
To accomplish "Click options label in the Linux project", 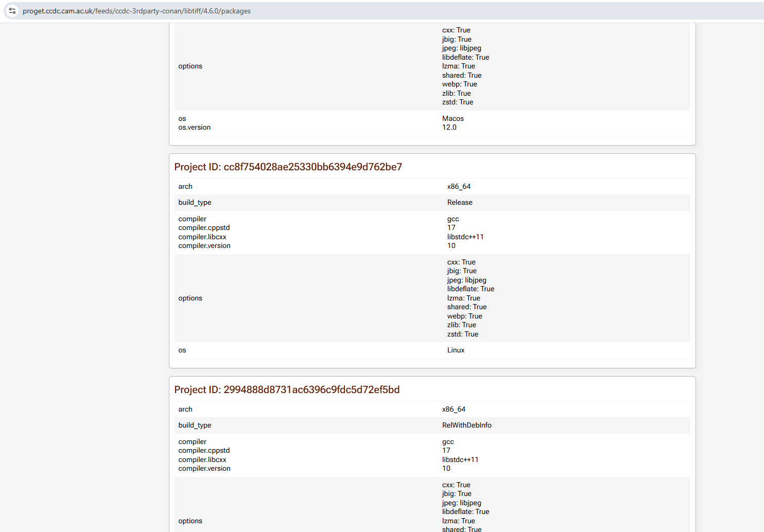I will [190, 298].
